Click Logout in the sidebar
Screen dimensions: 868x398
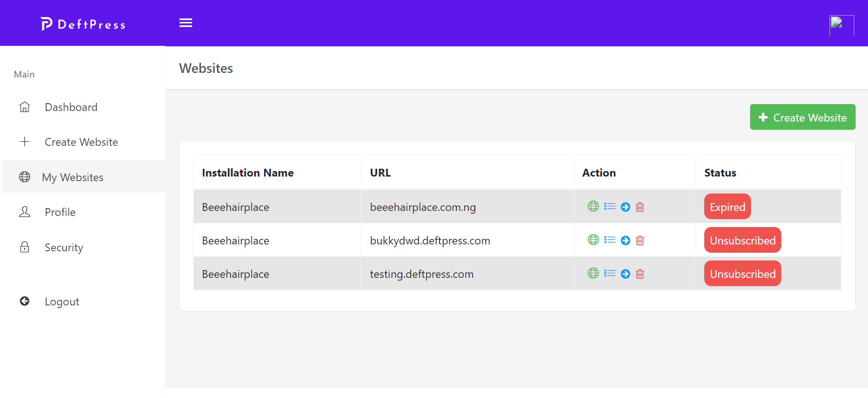tap(62, 302)
